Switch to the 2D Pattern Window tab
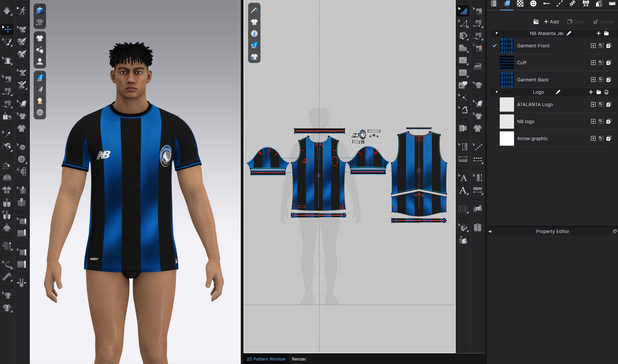The image size is (618, 364). click(266, 359)
